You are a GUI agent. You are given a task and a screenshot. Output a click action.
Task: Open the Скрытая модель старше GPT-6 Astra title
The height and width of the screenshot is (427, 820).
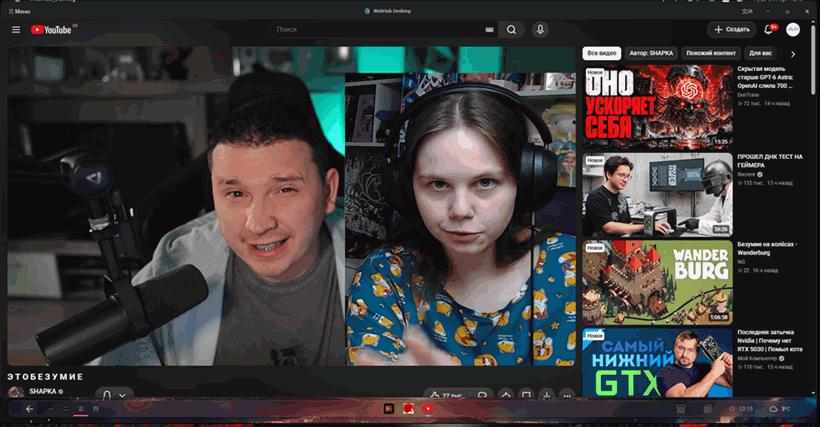(x=766, y=77)
